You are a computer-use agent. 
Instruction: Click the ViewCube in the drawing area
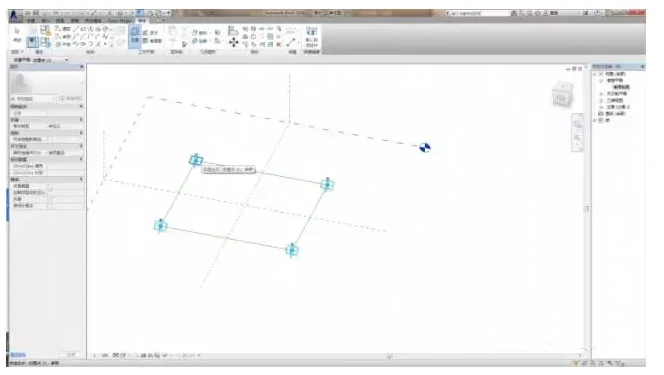point(562,95)
